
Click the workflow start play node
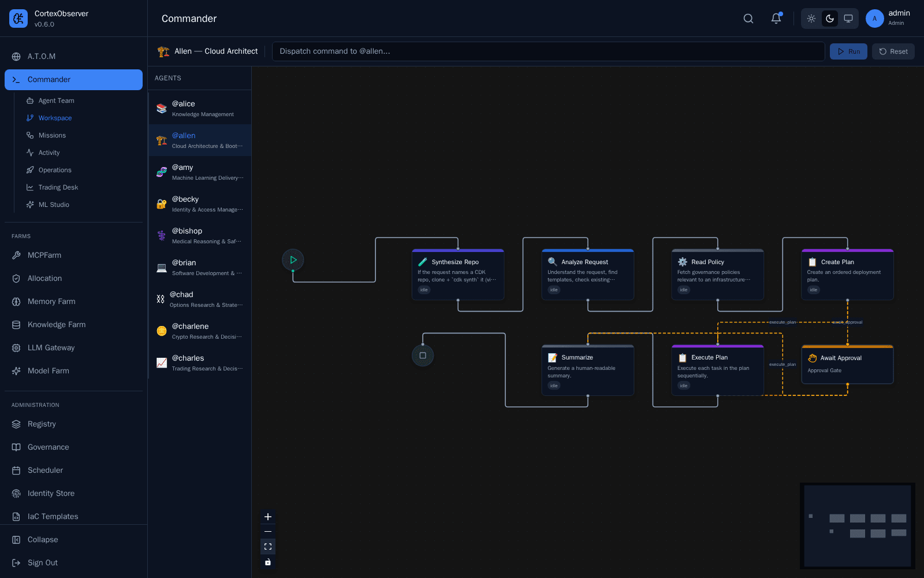click(x=293, y=260)
